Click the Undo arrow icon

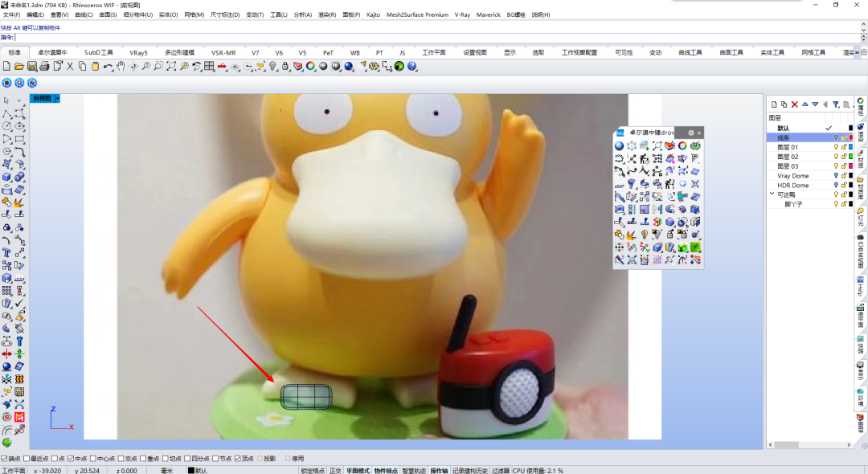108,67
